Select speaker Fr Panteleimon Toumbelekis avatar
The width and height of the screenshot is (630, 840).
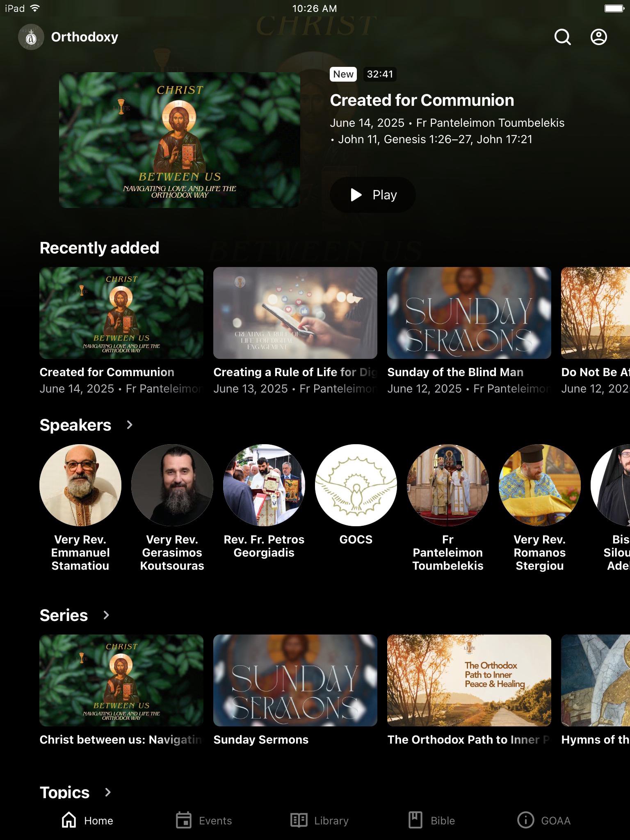point(448,485)
